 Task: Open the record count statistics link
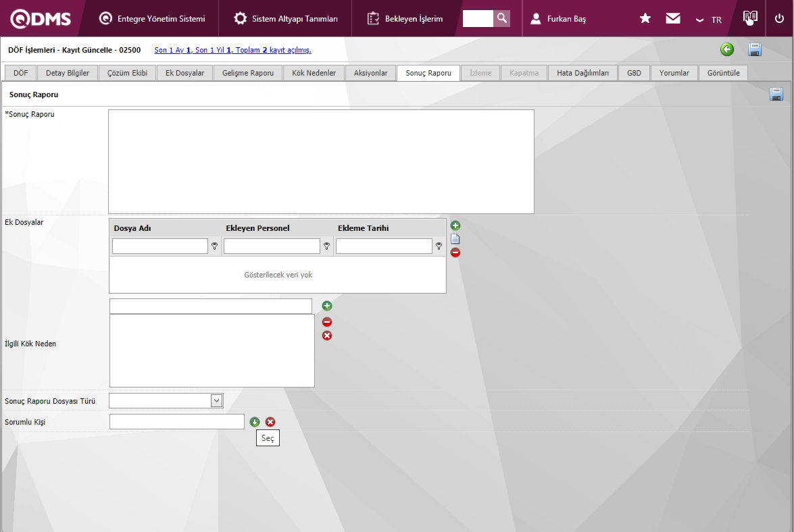click(x=233, y=50)
